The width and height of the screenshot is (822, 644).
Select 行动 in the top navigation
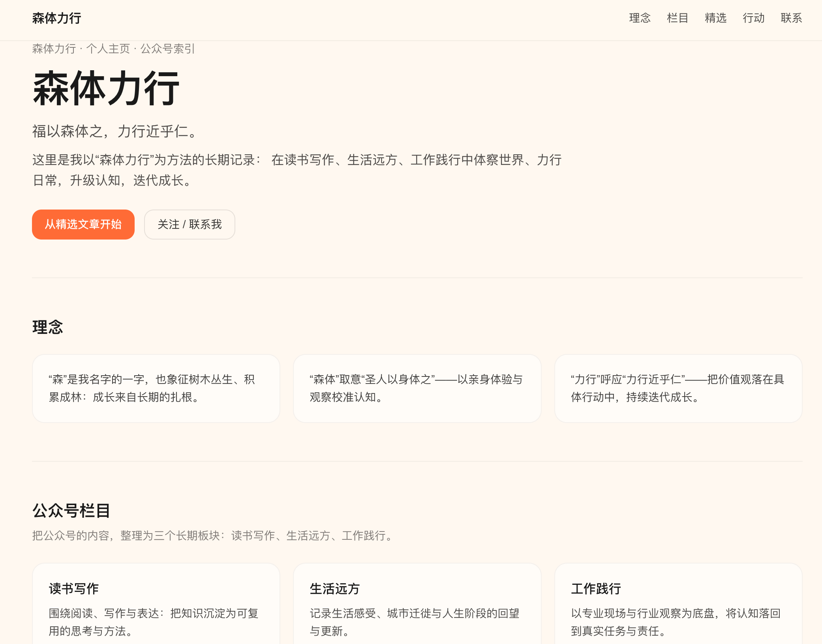pyautogui.click(x=753, y=18)
